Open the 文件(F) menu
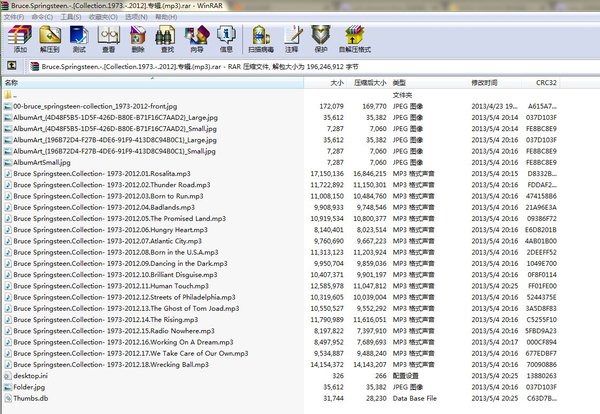The image size is (600, 414). pos(15,17)
